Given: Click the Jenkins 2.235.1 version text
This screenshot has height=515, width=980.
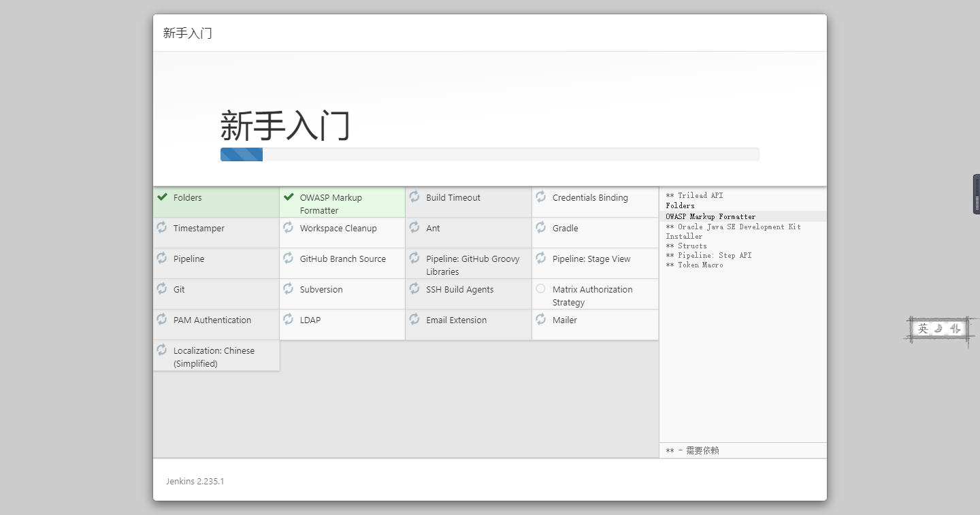Looking at the screenshot, I should 195,482.
